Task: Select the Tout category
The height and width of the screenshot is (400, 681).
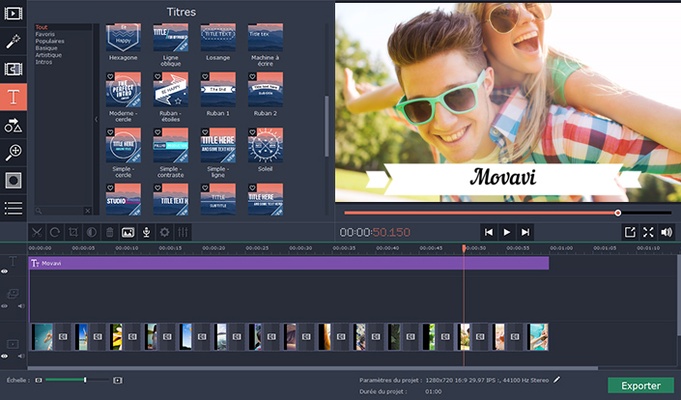Action: [42, 27]
